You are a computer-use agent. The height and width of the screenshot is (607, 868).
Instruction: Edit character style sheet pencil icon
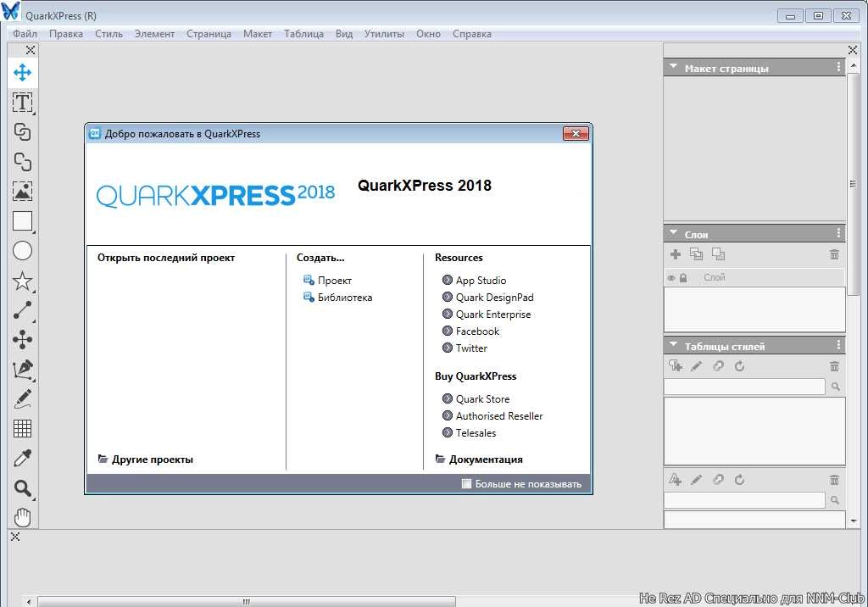click(x=697, y=480)
